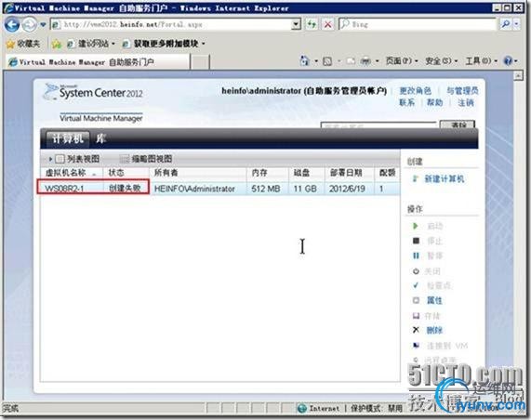
Task: Click the Connect to VM icon
Action: click(x=416, y=346)
